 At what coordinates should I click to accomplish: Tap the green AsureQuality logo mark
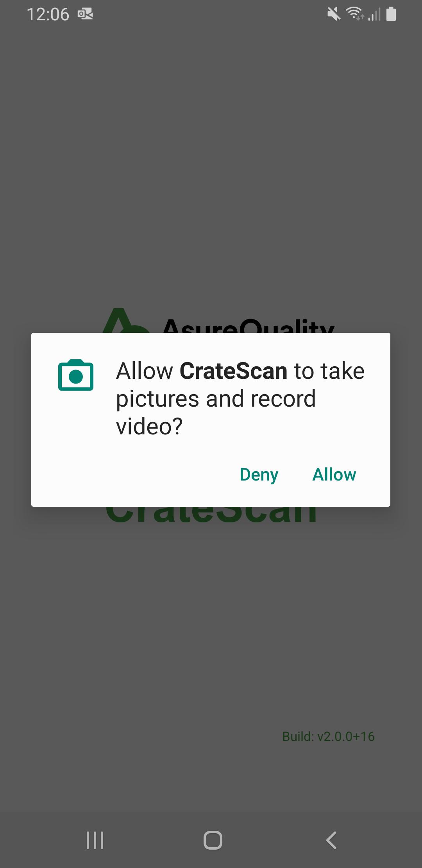point(123,321)
